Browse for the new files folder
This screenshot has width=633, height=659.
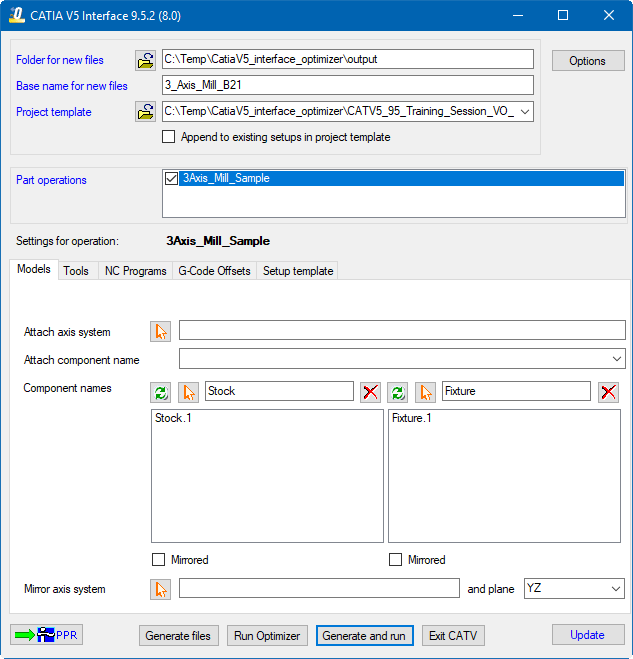[x=145, y=60]
